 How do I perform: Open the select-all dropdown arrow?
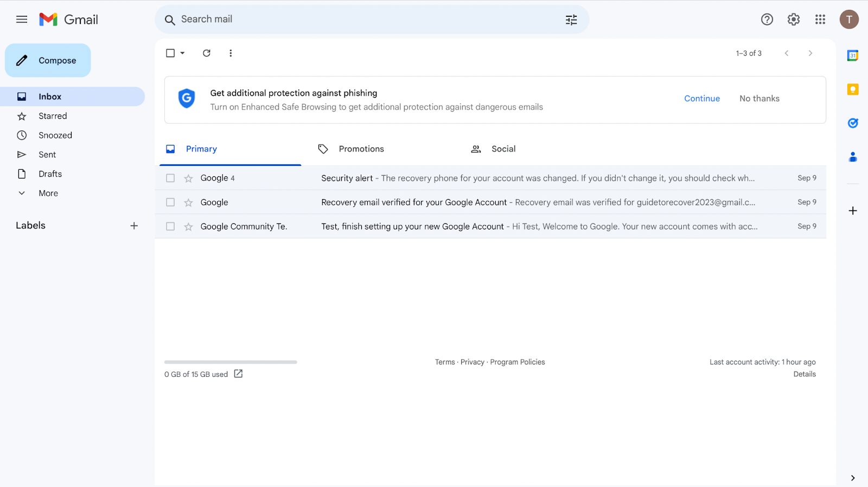pos(183,53)
